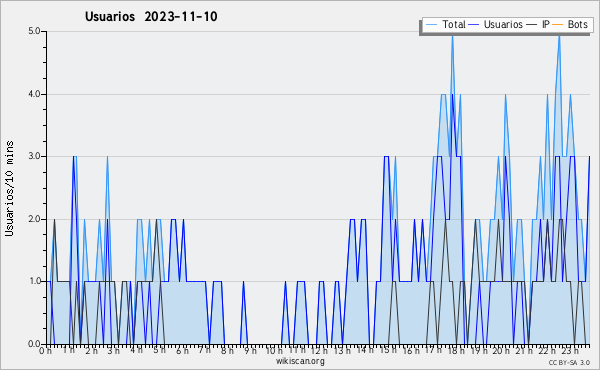Click the '9 h' x-axis label
The width and height of the screenshot is (600, 370).
click(x=250, y=351)
